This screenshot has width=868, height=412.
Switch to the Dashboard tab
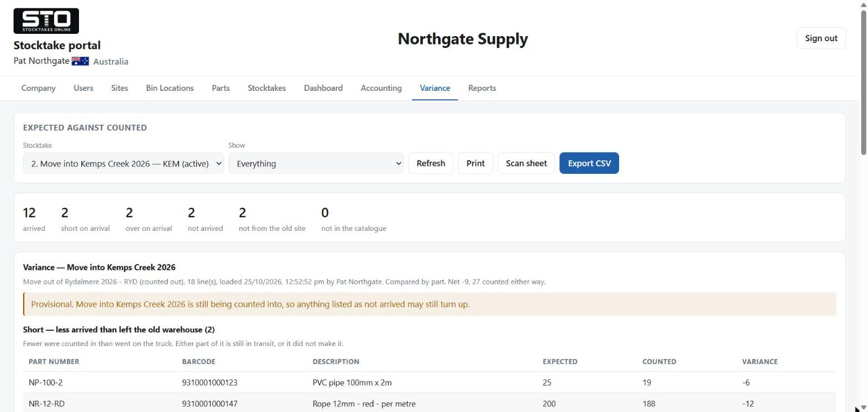click(x=323, y=88)
